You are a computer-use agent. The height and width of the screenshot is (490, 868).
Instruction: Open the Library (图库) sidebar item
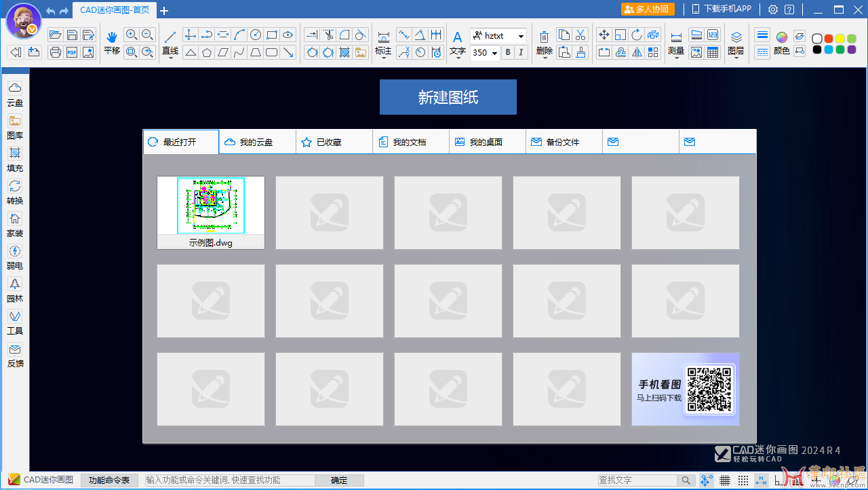coord(15,127)
